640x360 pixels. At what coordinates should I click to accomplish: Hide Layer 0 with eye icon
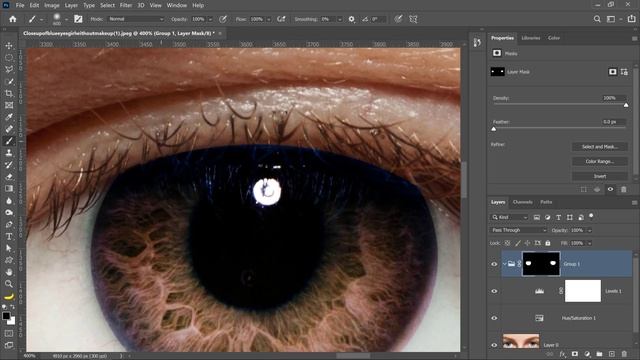tap(494, 345)
